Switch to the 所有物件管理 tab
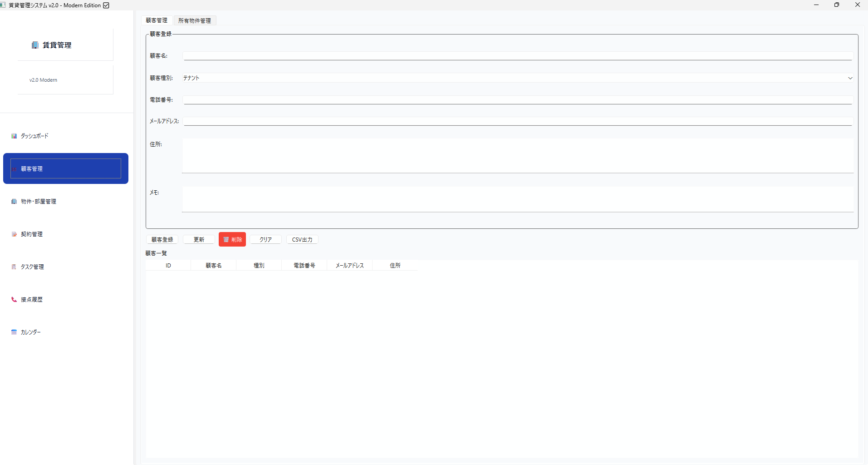868x465 pixels. tap(195, 20)
